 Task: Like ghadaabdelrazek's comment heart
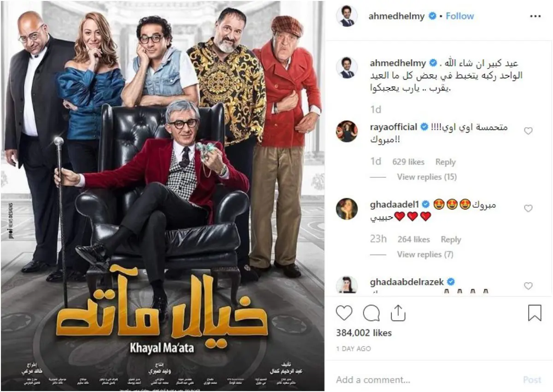[x=528, y=286]
